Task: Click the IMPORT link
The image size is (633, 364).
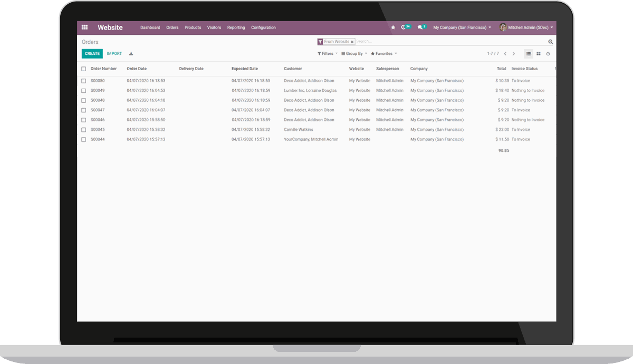Action: point(114,53)
